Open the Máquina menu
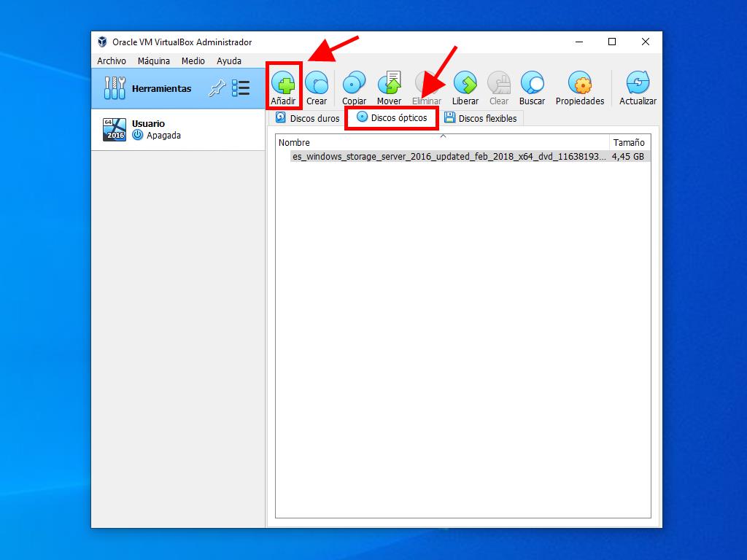This screenshot has height=560, width=747. pos(153,61)
